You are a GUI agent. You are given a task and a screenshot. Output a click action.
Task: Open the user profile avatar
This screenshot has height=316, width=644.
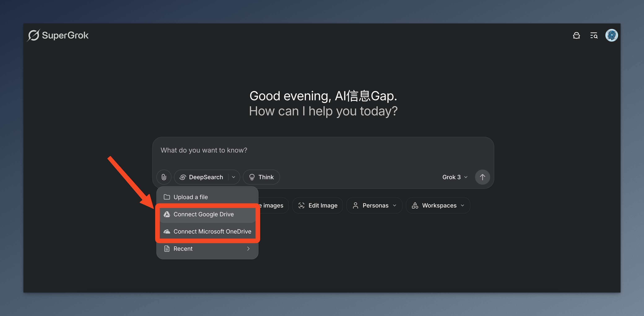point(611,35)
